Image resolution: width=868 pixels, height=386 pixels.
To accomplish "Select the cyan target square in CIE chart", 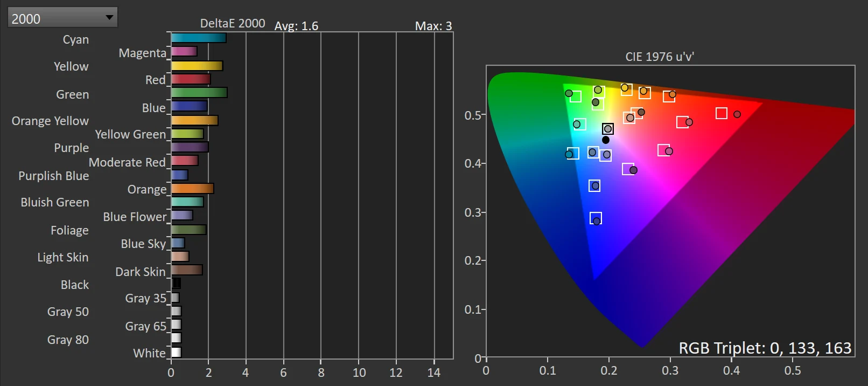I will [x=573, y=154].
